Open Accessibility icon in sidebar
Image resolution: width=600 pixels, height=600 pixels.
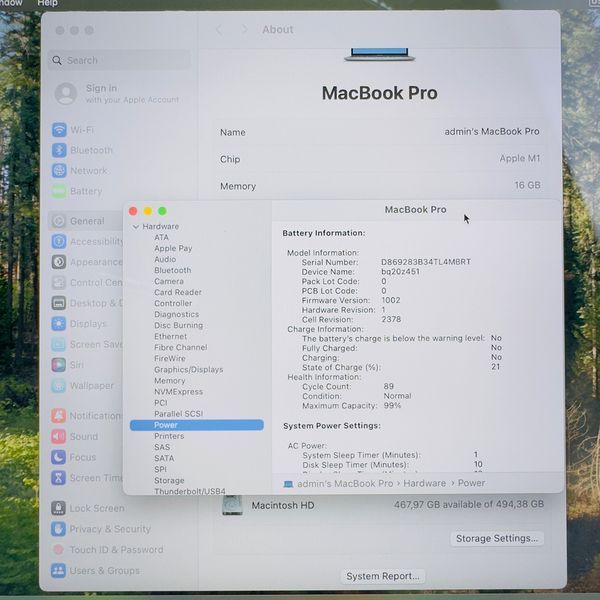pos(59,241)
